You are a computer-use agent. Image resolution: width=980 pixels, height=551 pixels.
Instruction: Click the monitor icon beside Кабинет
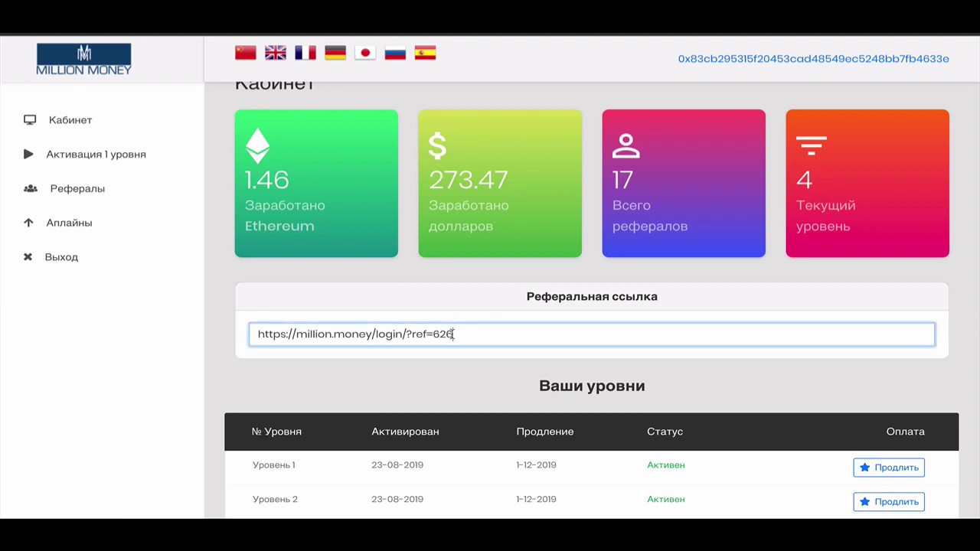tap(30, 119)
